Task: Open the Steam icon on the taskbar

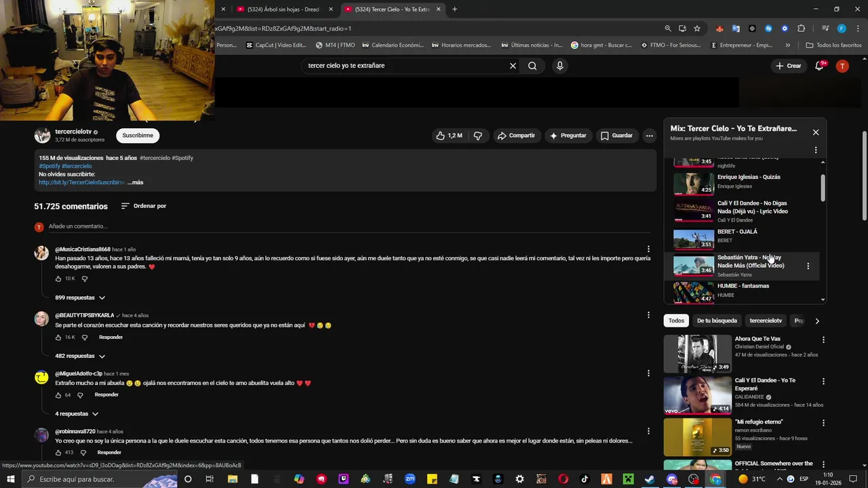Action: 650,479
